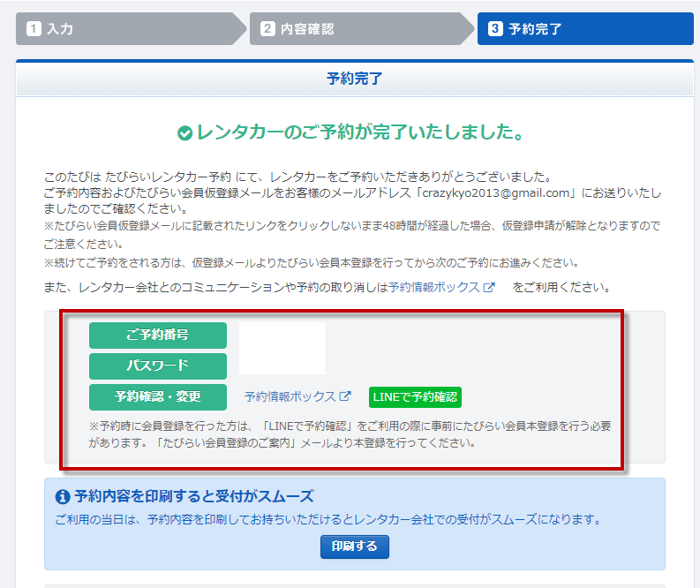Screen dimensions: 700x588
Task: Click external-link icon after paragraph 予約情報ボックス link
Action: pyautogui.click(x=489, y=287)
